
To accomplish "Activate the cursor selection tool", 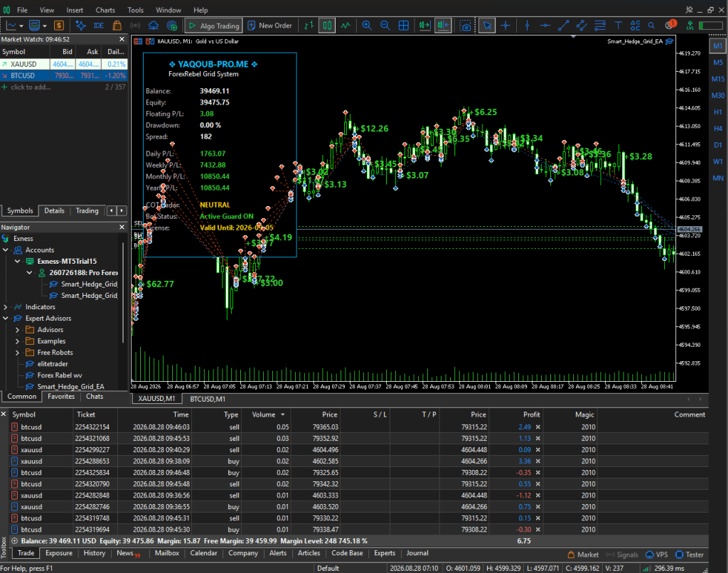I will tap(487, 26).
